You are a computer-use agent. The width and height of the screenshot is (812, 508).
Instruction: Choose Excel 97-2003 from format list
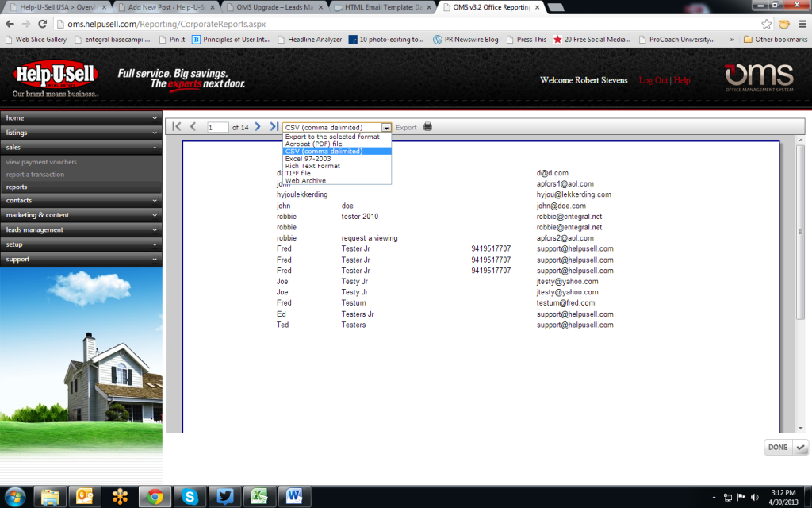click(x=308, y=159)
